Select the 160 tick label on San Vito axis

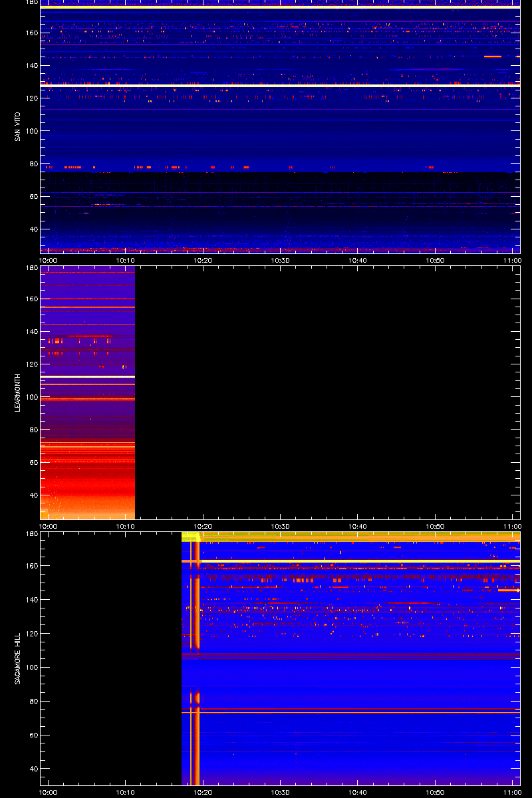pos(31,33)
